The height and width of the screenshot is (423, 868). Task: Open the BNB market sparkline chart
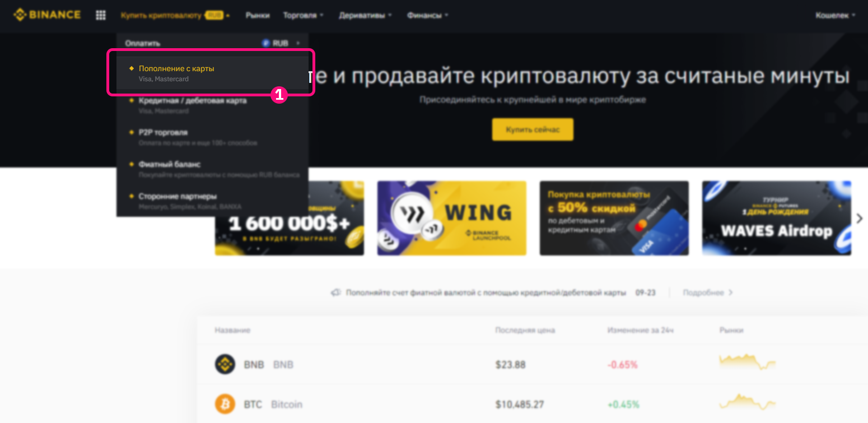pos(747,362)
